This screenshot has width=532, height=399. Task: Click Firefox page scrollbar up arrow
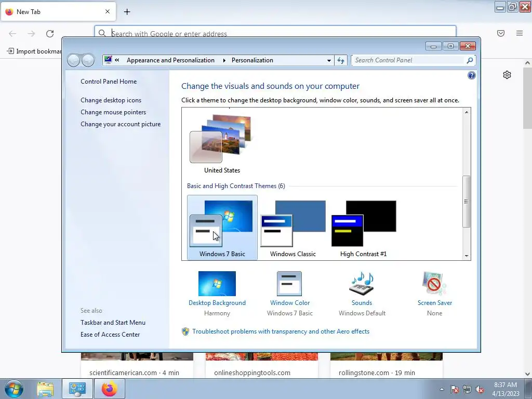pos(527,63)
